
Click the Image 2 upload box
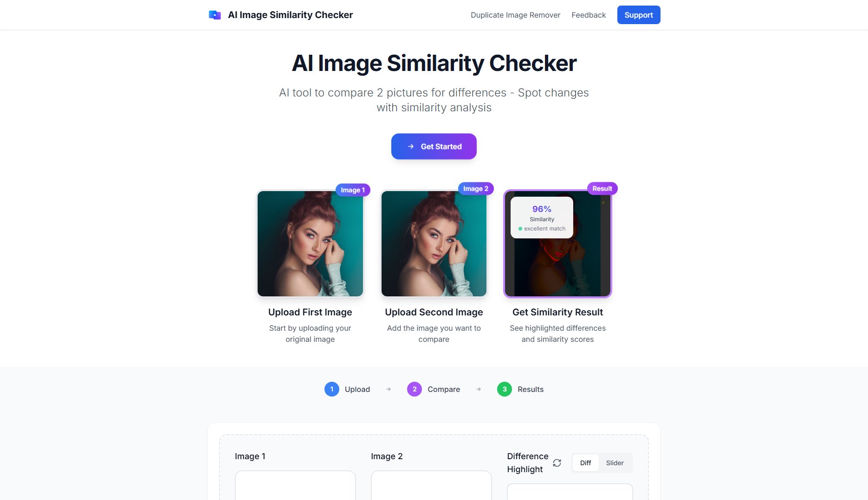pyautogui.click(x=431, y=485)
